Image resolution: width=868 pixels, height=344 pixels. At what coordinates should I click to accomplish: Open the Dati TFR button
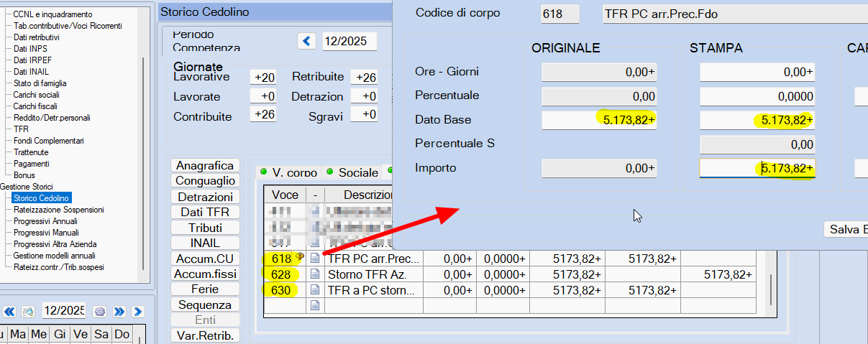tap(205, 212)
